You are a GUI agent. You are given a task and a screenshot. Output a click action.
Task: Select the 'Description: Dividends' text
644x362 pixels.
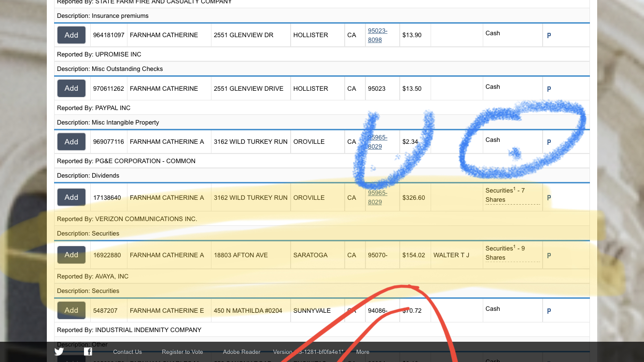pos(88,176)
